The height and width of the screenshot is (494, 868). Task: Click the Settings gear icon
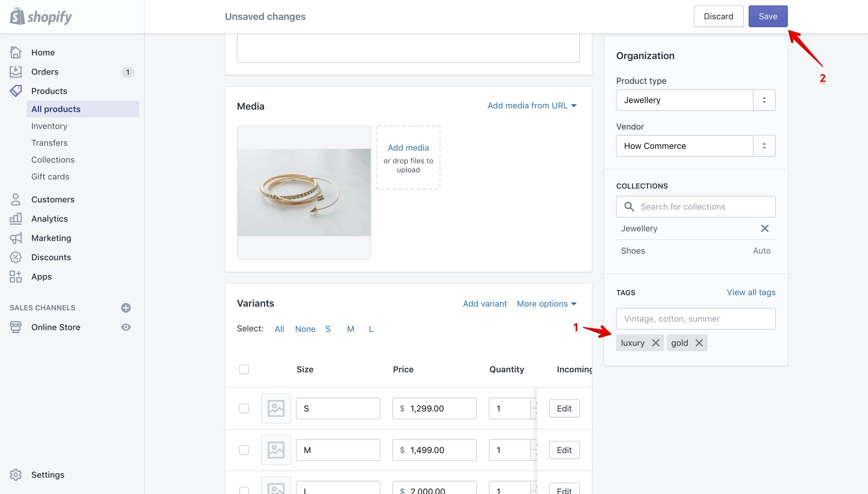16,475
